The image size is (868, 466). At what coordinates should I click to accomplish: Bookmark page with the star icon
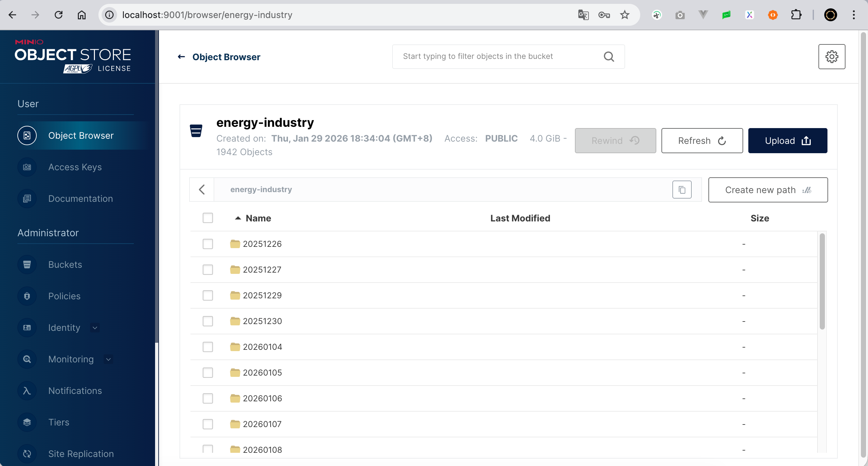pyautogui.click(x=624, y=15)
